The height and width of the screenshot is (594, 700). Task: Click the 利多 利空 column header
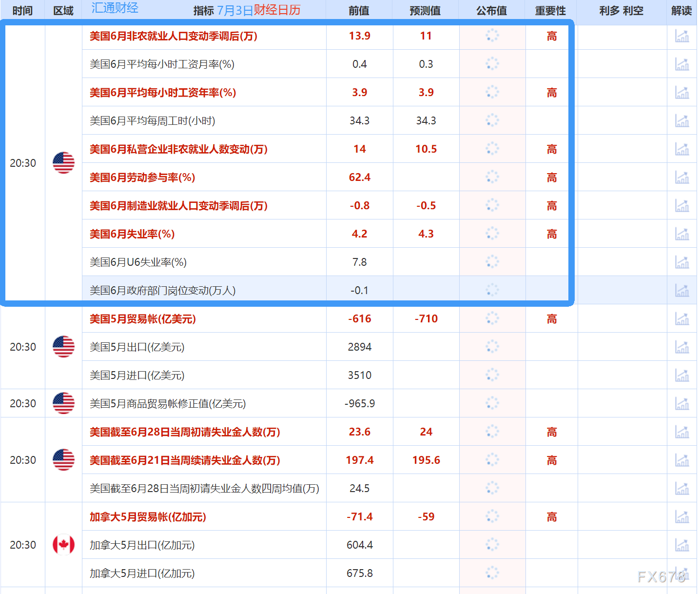click(622, 10)
